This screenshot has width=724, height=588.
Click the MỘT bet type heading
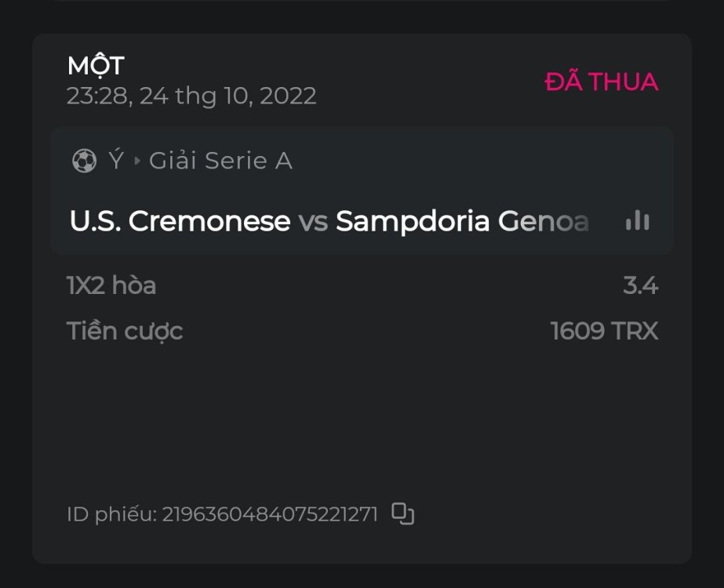pos(96,66)
